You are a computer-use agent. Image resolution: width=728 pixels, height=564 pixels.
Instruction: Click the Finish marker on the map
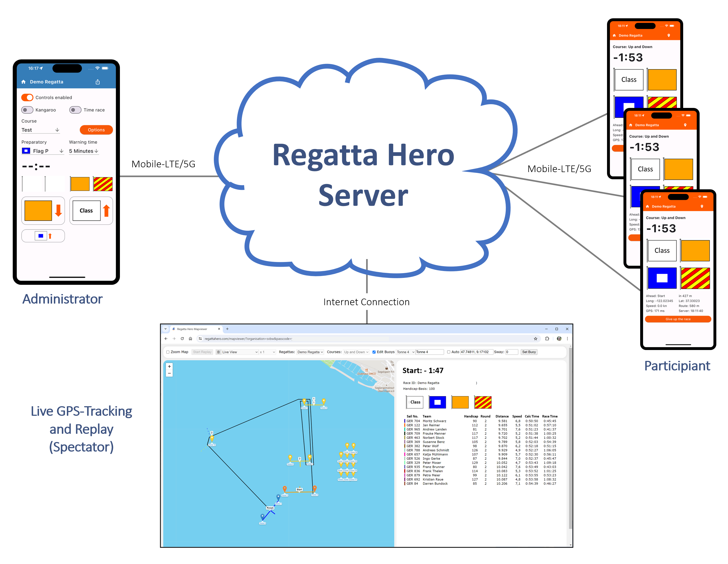[x=270, y=508]
